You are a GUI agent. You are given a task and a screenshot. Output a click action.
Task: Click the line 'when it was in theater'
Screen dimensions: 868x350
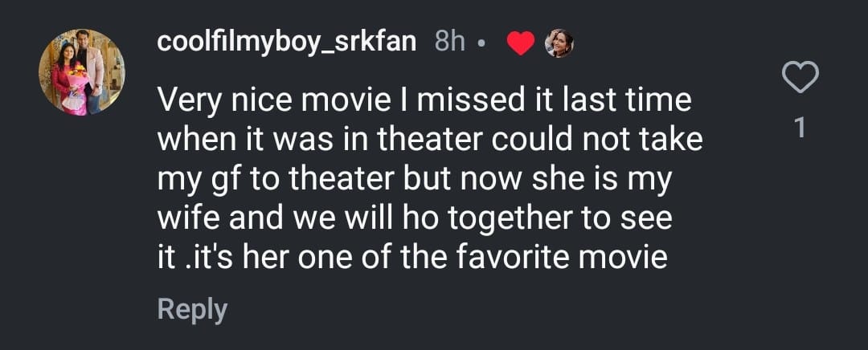coord(430,140)
